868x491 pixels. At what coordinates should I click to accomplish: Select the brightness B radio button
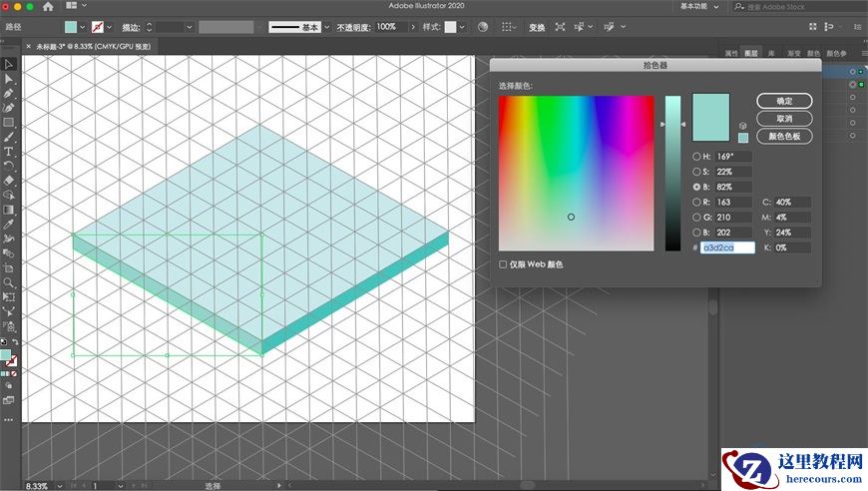[696, 187]
